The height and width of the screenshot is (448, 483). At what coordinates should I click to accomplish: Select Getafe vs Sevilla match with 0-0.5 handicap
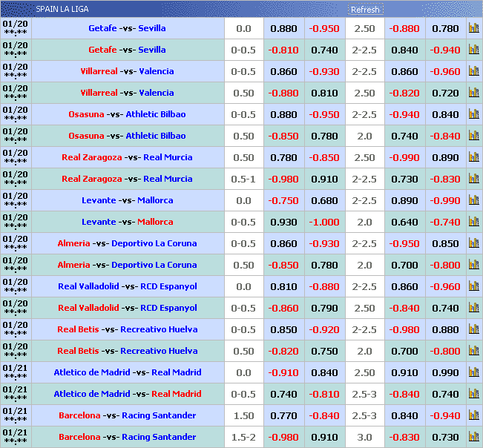point(127,50)
